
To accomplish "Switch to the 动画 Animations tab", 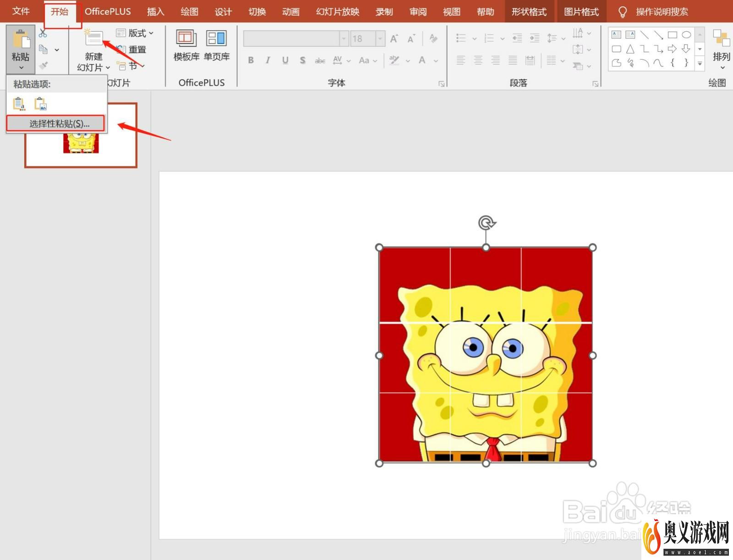I will coord(291,11).
